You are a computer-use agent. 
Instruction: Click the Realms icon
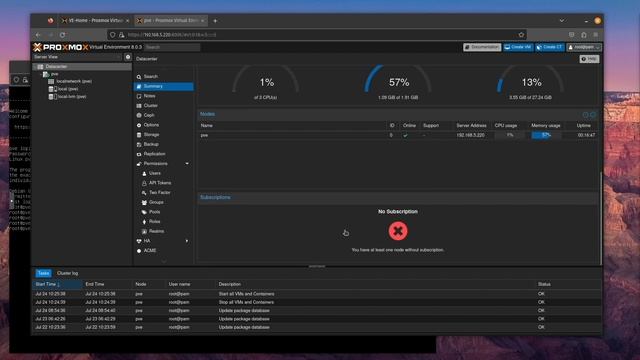(x=144, y=231)
